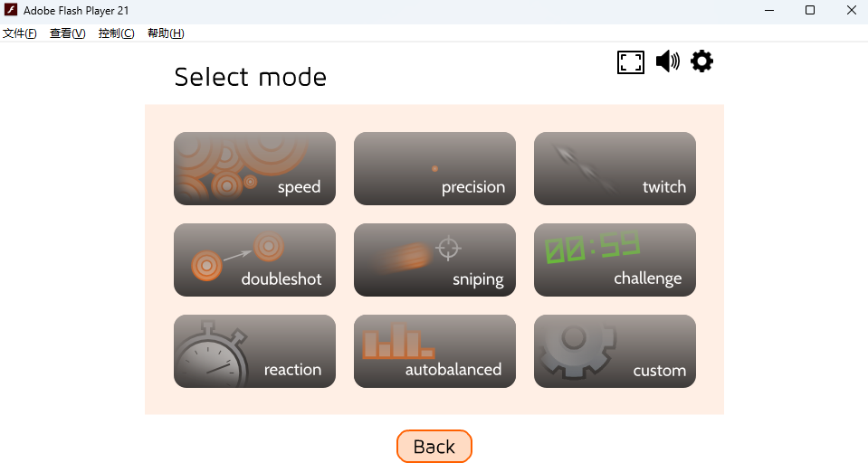Maximize the Flash Player window
Screen dimensions: 868x472
point(810,11)
